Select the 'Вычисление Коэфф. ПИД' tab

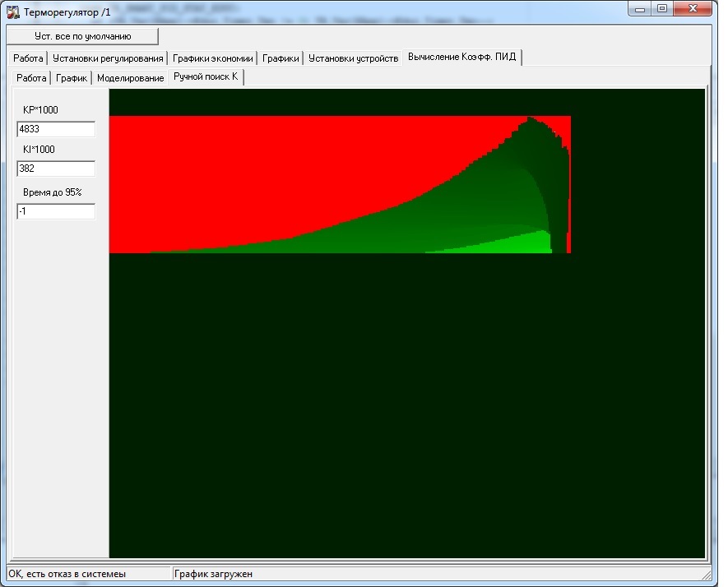[x=462, y=57]
